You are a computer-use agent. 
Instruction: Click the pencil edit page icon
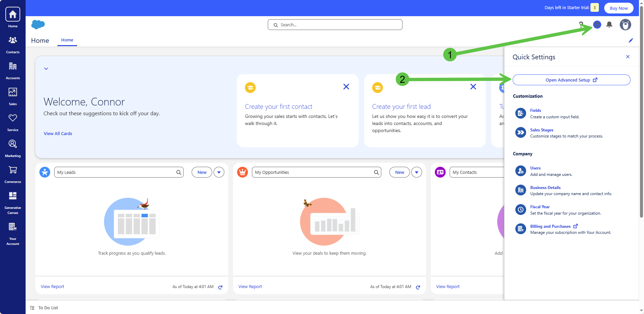(631, 40)
